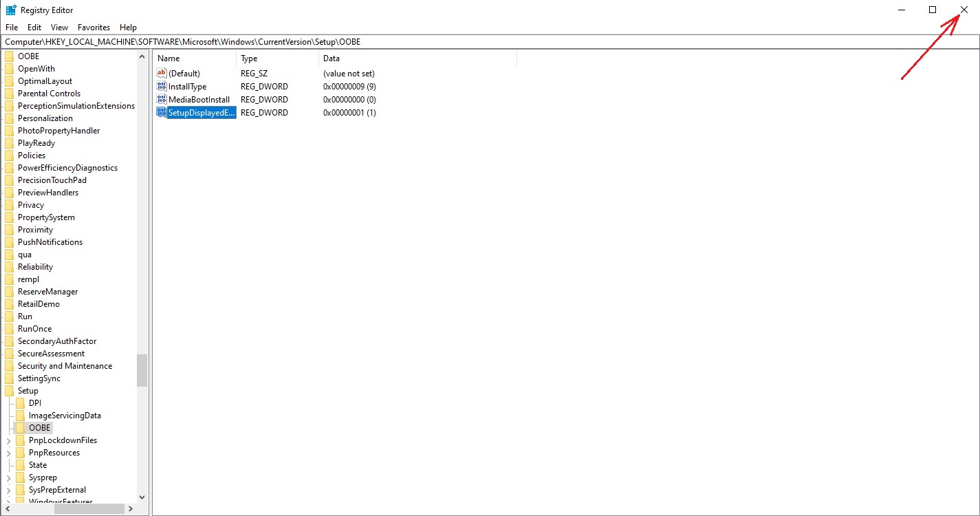Open the File menu

(12, 28)
